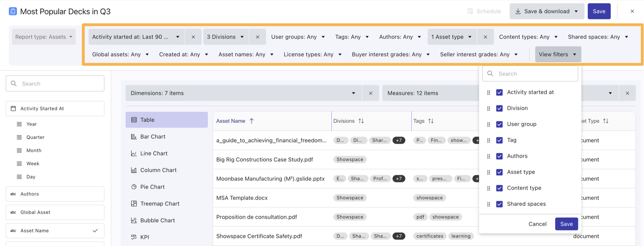Select the Bar Chart visualization icon
This screenshot has width=644, height=246.
pos(134,137)
